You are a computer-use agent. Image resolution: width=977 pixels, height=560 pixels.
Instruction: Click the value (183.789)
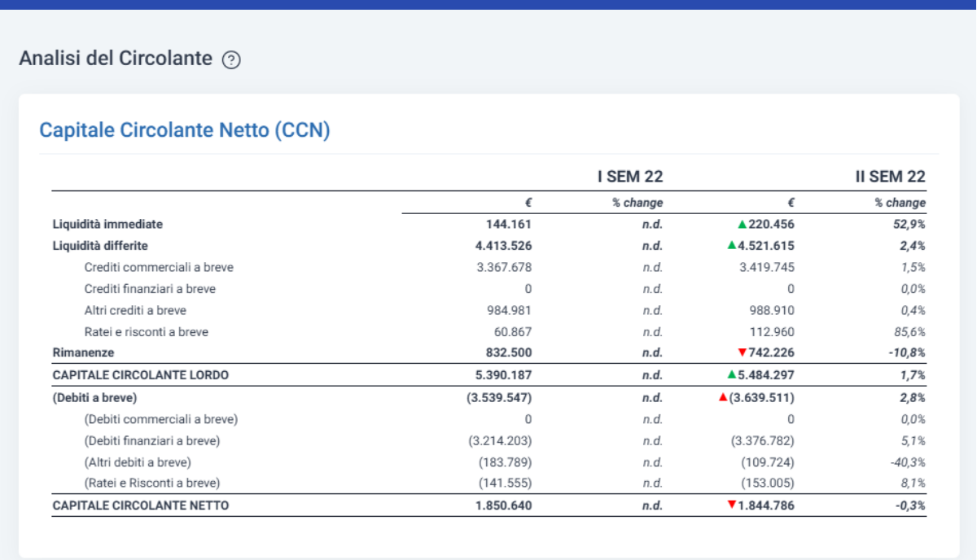click(506, 462)
